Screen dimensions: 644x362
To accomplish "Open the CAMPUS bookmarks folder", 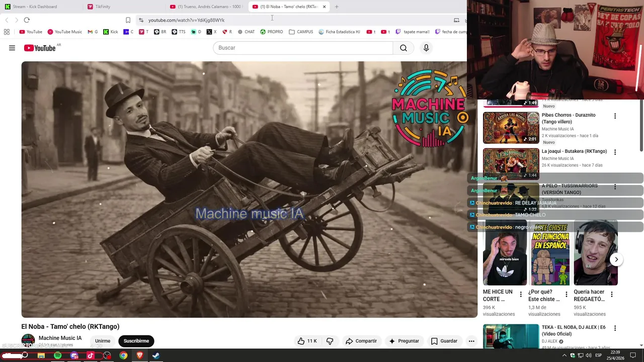I will tap(301, 32).
